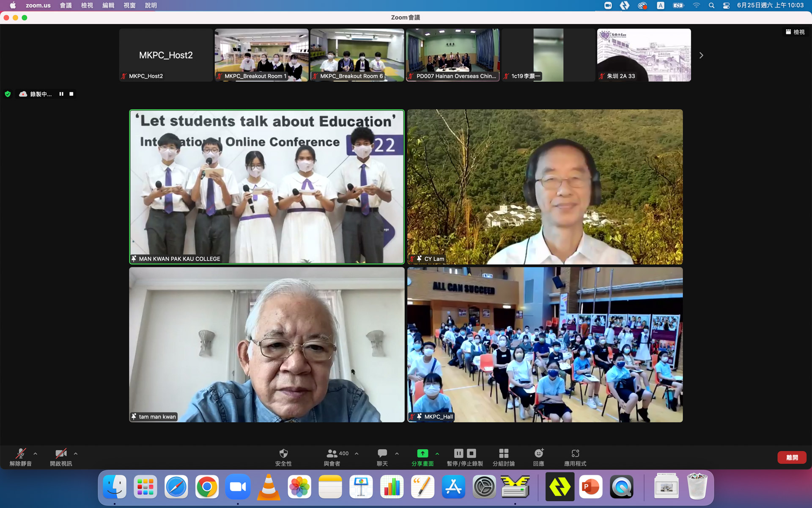Expand chat options chevron beside 聊天
The image size is (812, 508).
pyautogui.click(x=397, y=453)
